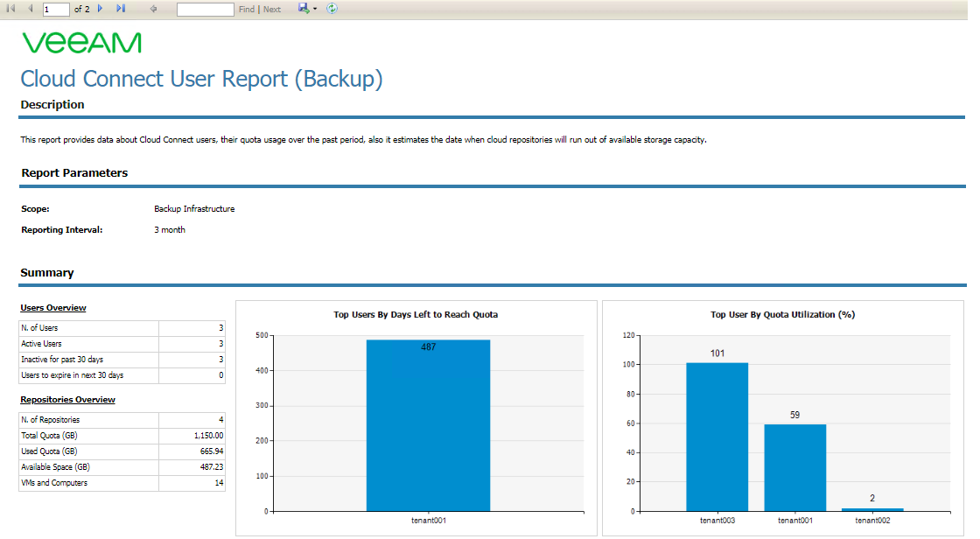Select the tenant003 bar at 101 percent
The height and width of the screenshot is (539, 980).
[x=717, y=437]
